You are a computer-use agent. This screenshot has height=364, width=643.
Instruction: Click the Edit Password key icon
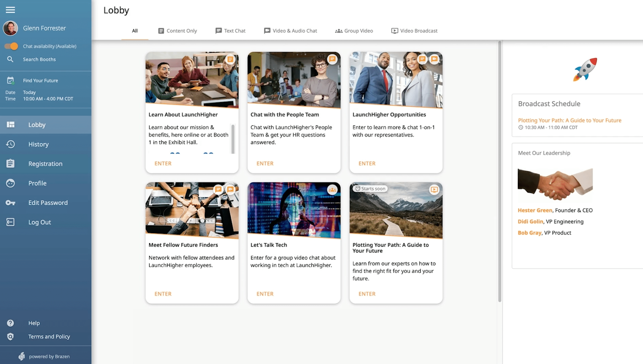tap(10, 203)
